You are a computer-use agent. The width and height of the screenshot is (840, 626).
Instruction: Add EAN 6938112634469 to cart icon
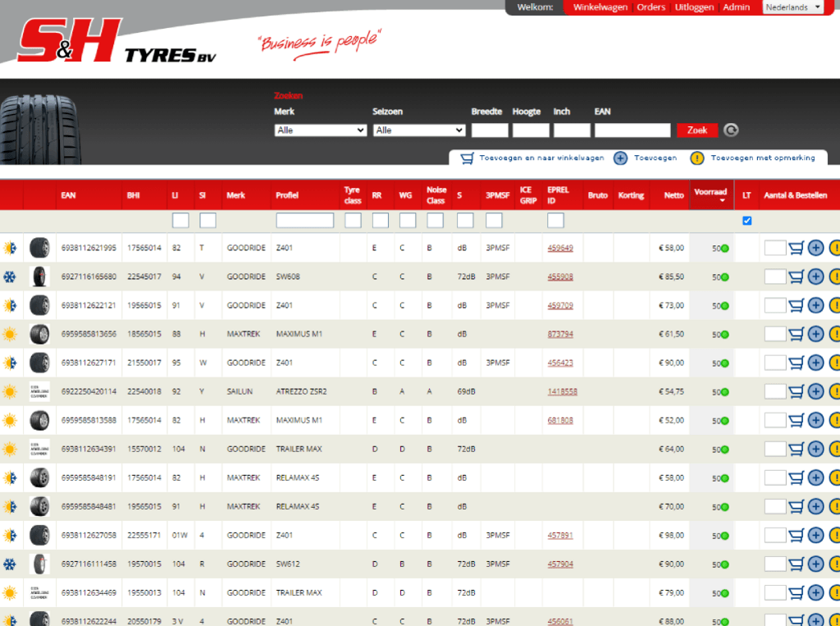click(796, 592)
